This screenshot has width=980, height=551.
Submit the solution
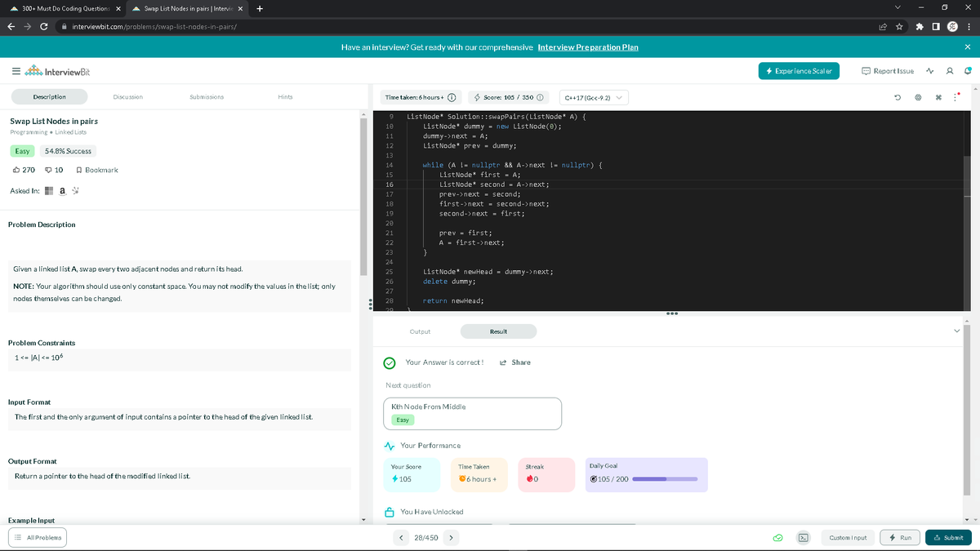pos(948,538)
